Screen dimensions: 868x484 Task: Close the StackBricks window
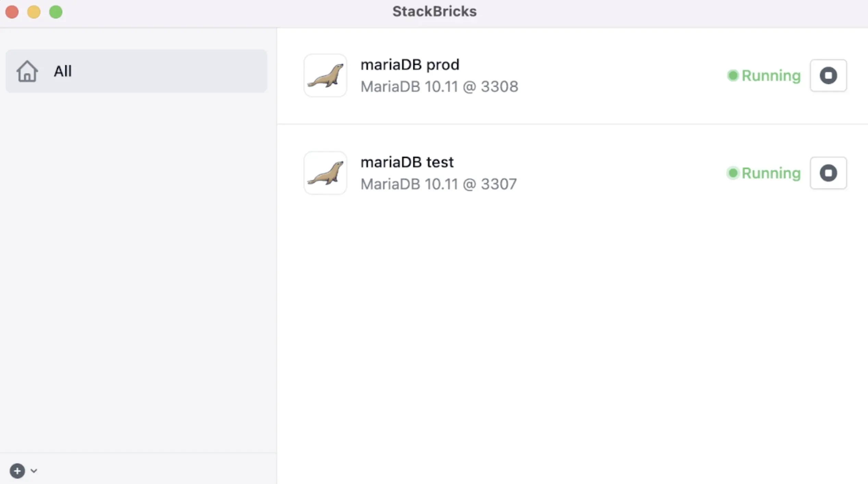[x=12, y=12]
